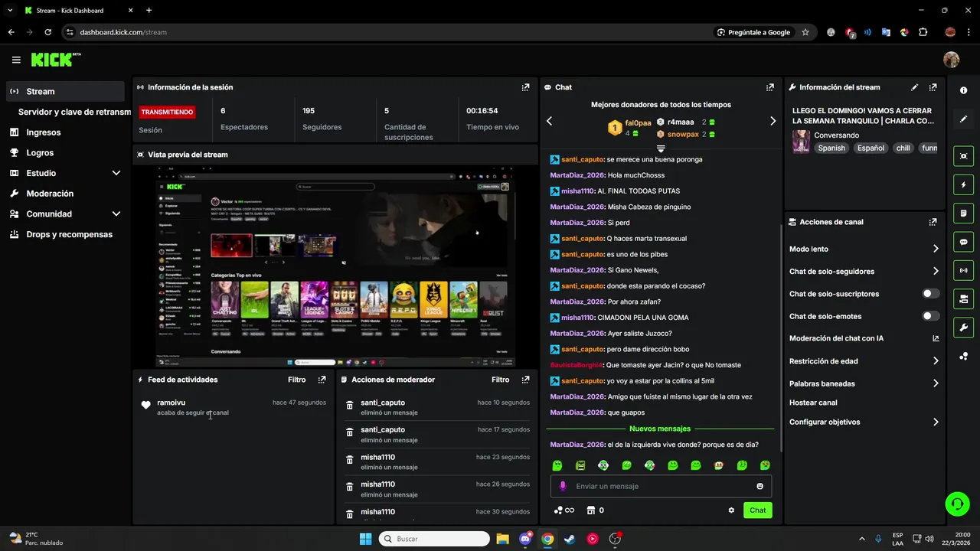Toggle the chat bubble icon in right sidebar

click(x=963, y=242)
